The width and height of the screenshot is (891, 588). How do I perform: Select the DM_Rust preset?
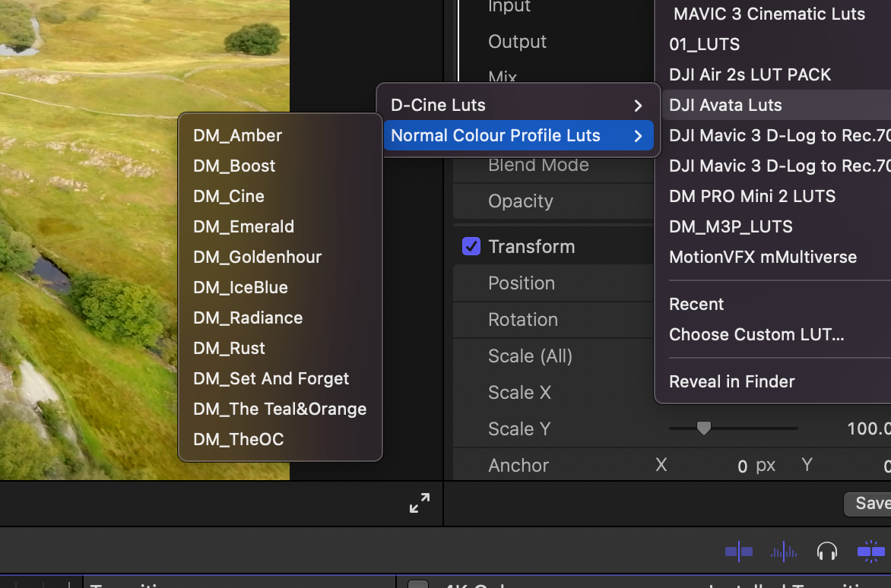tap(229, 348)
